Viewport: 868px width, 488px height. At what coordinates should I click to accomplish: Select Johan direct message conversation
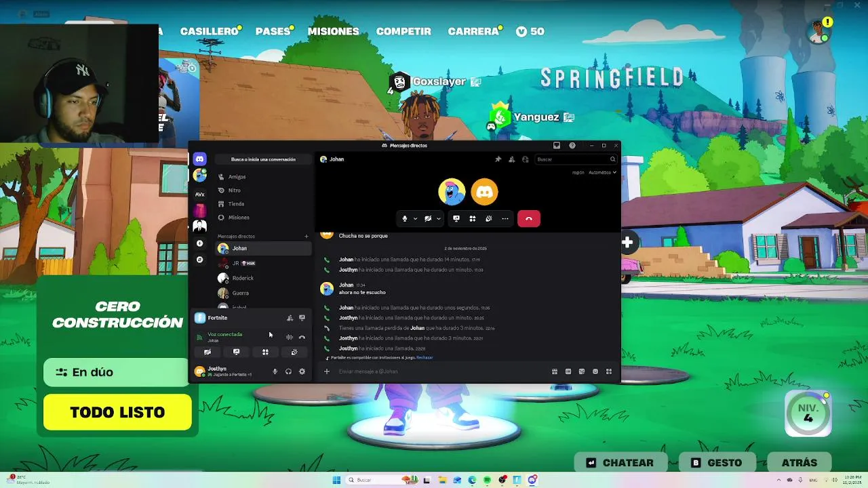[263, 249]
